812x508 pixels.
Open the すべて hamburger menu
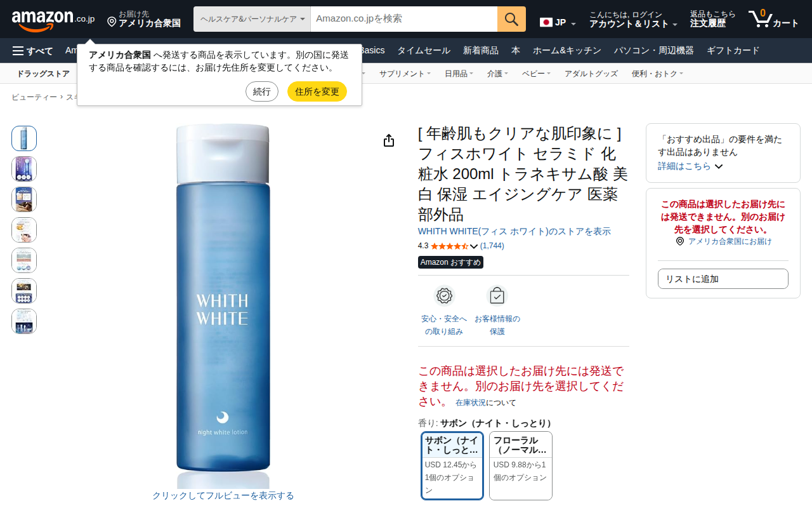click(32, 51)
